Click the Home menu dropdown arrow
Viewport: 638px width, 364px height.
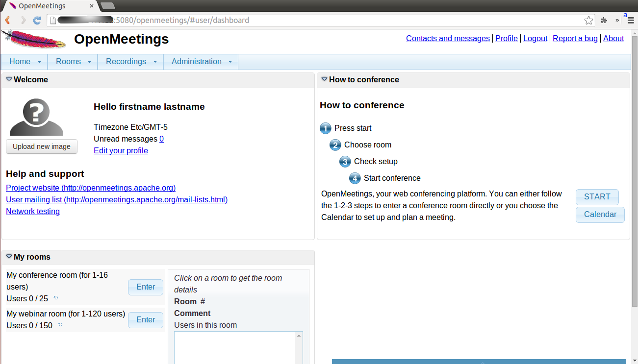[x=40, y=62]
